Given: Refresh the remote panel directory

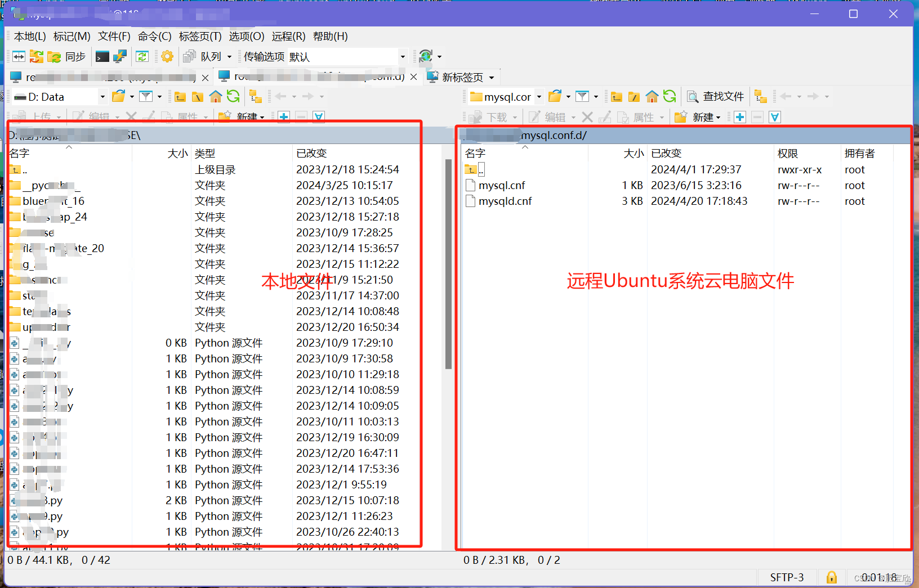Looking at the screenshot, I should pos(670,96).
